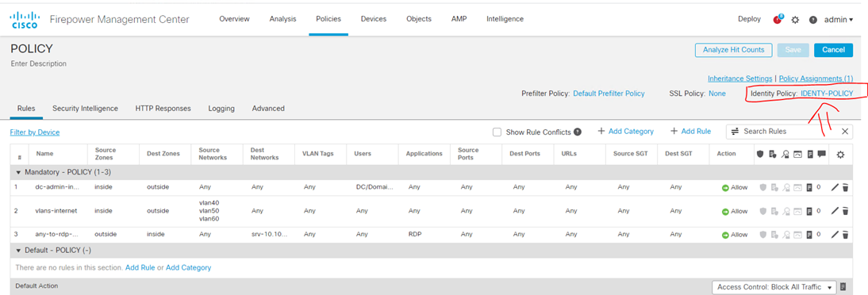
Task: Open the Devices menu
Action: tap(374, 19)
